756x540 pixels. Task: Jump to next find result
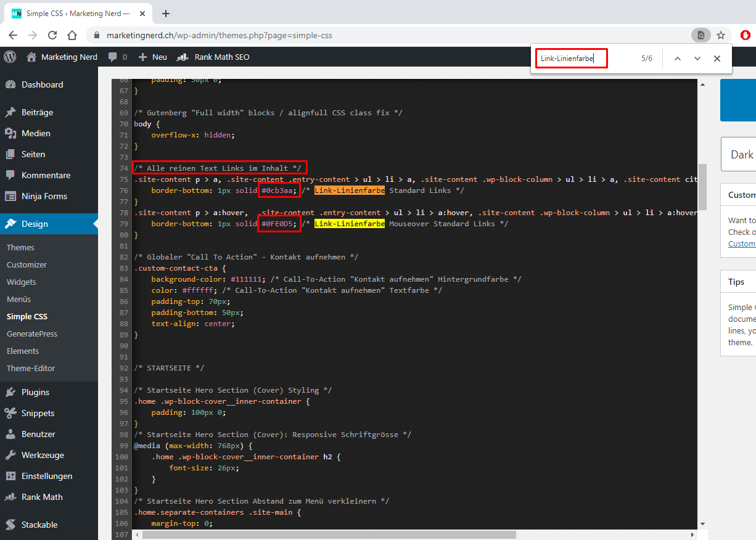click(x=697, y=59)
